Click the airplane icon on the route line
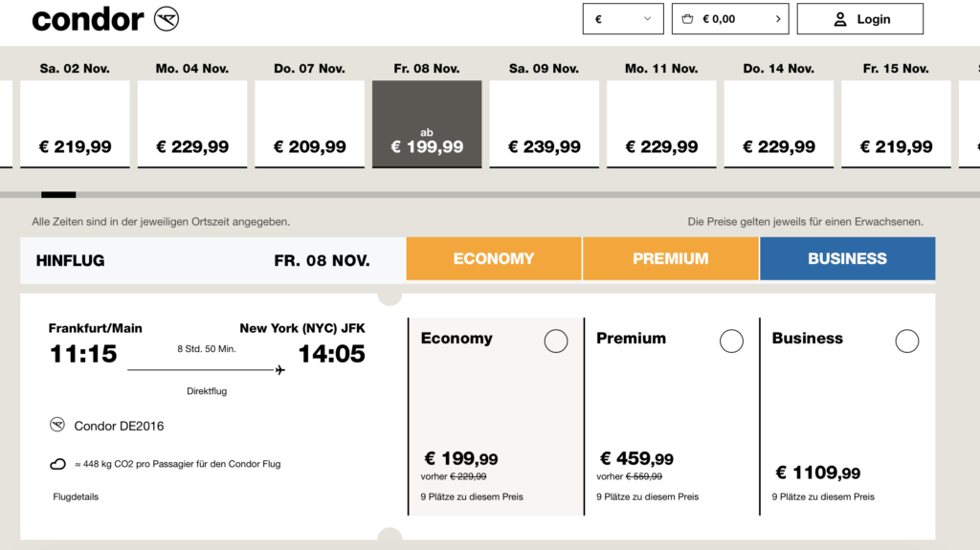Screen dimensions: 980x550 280,370
